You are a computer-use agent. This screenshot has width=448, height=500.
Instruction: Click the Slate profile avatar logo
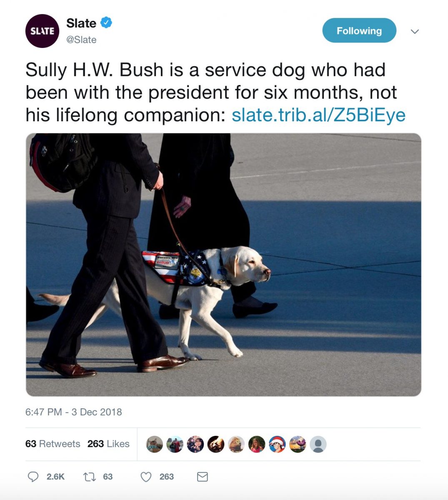pyautogui.click(x=42, y=31)
